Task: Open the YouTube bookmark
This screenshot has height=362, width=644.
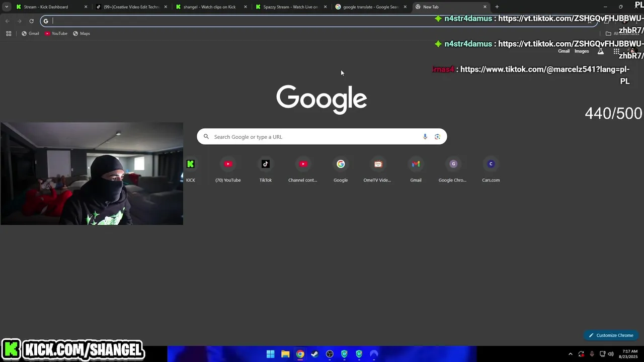Action: point(56,34)
